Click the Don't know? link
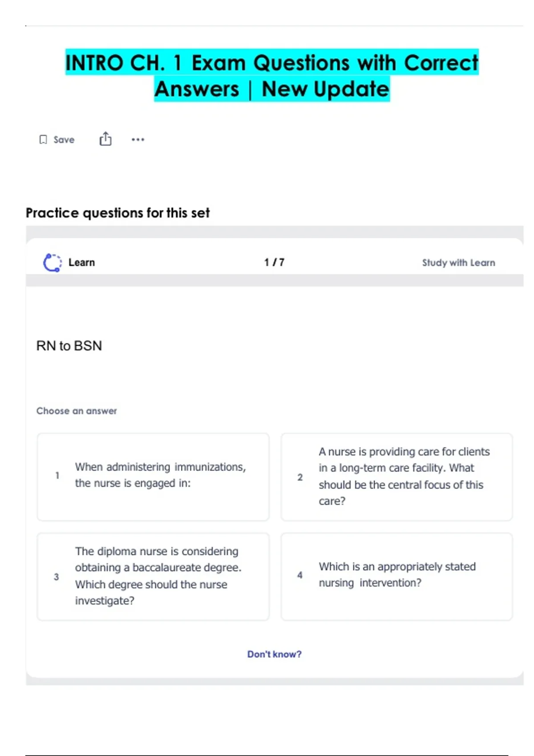The height and width of the screenshot is (756, 534). [x=274, y=654]
